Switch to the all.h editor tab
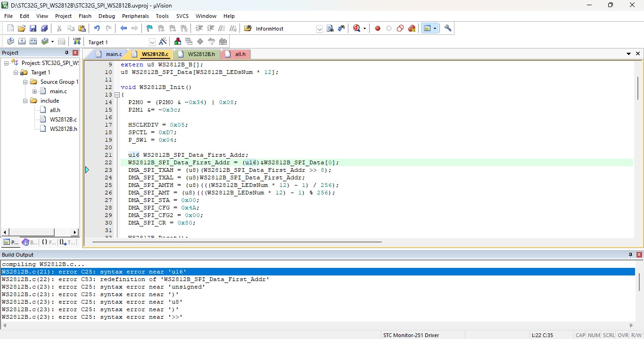Viewport: 644px width, 339px height. point(236,54)
